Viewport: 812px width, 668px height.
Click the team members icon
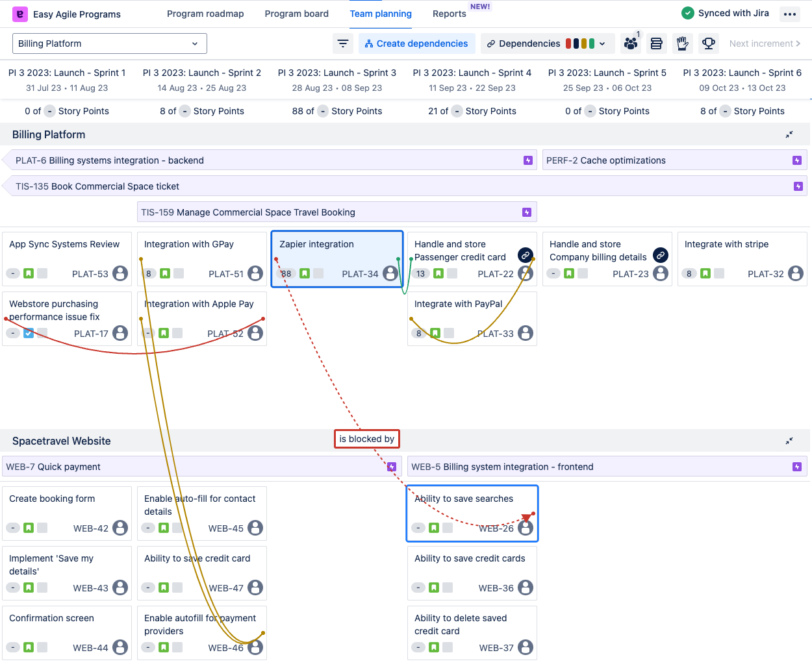[630, 43]
